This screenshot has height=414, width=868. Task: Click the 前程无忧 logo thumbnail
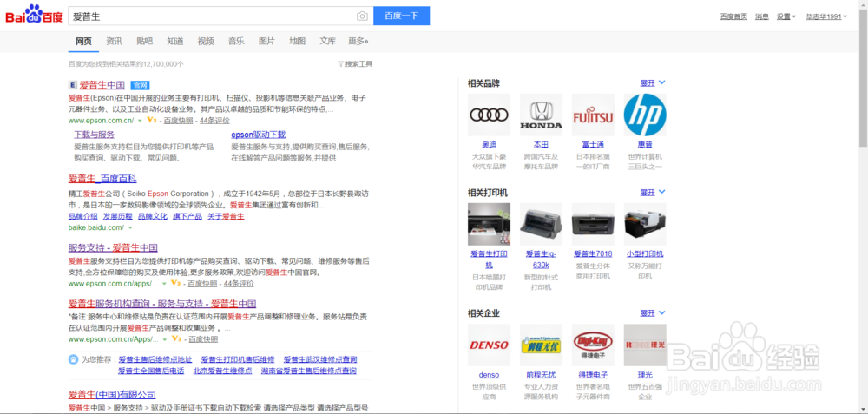click(x=541, y=345)
